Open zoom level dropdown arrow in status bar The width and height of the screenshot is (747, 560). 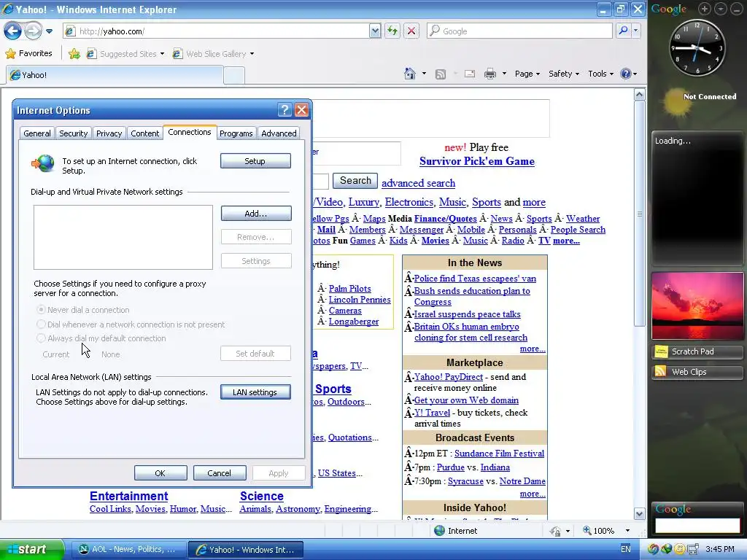point(627,531)
